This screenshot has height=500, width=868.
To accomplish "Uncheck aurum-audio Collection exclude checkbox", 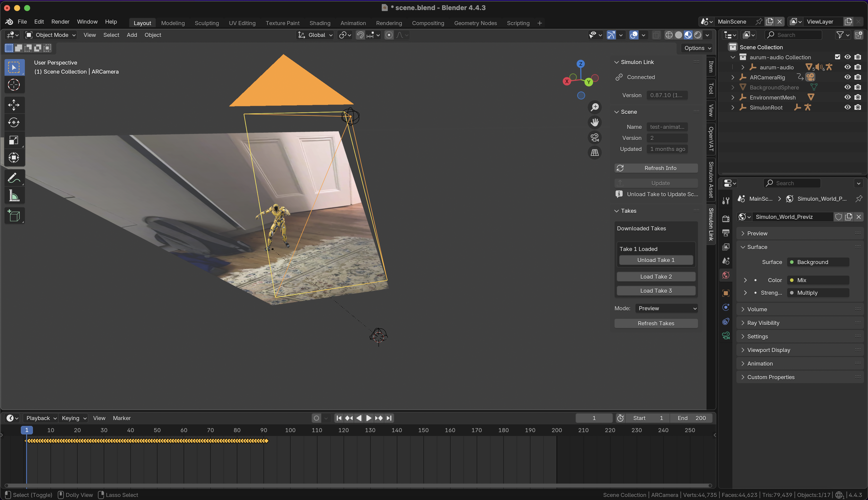I will 837,57.
